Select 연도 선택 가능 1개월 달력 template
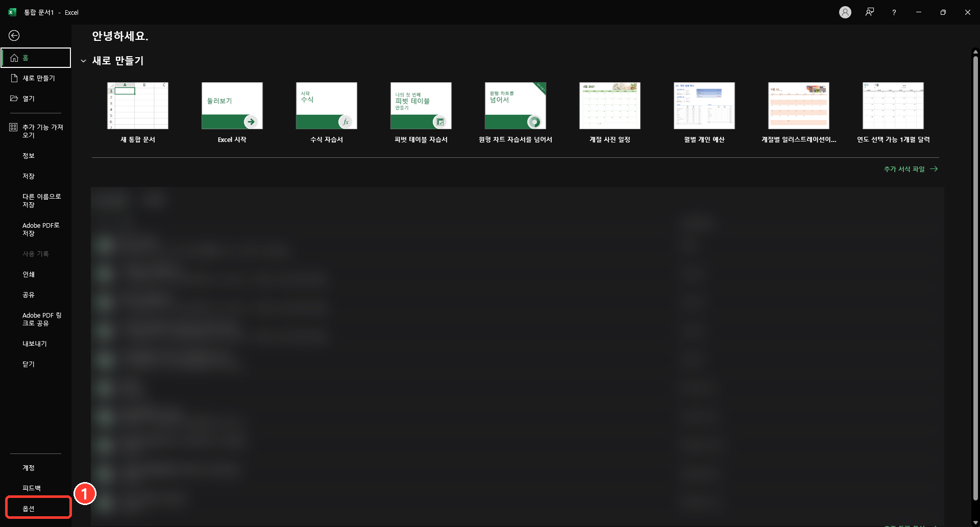 pyautogui.click(x=893, y=113)
